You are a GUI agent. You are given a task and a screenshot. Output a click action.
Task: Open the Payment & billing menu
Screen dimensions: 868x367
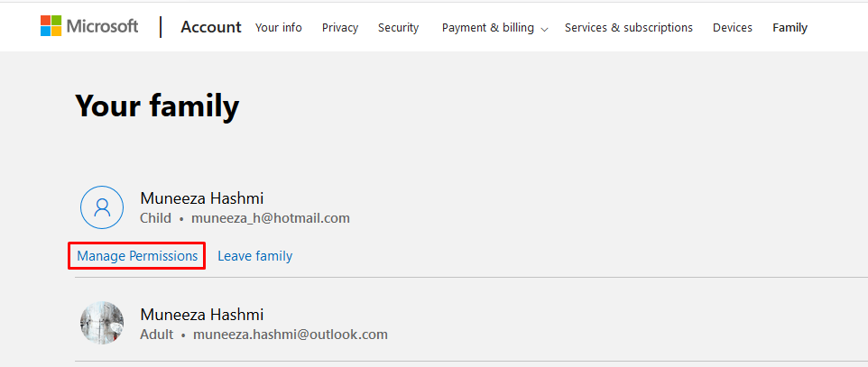pos(488,28)
